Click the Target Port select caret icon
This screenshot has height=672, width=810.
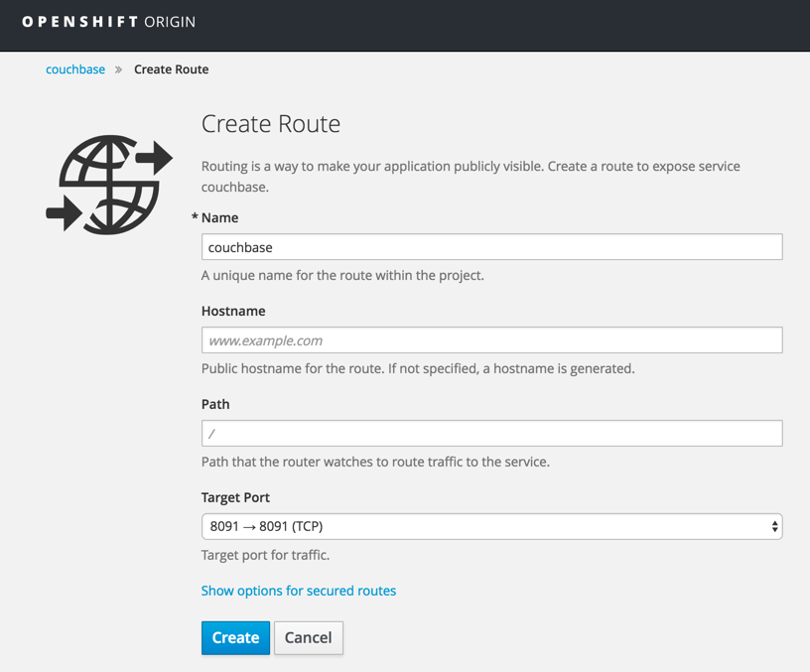pos(775,526)
